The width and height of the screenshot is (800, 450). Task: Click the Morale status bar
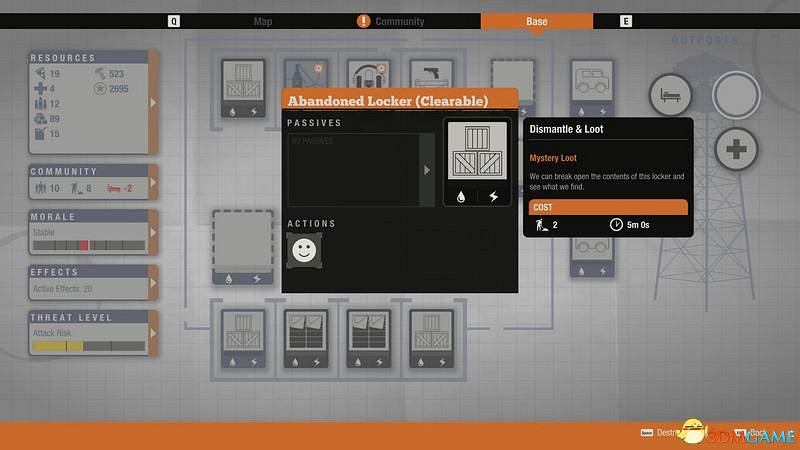click(x=88, y=244)
